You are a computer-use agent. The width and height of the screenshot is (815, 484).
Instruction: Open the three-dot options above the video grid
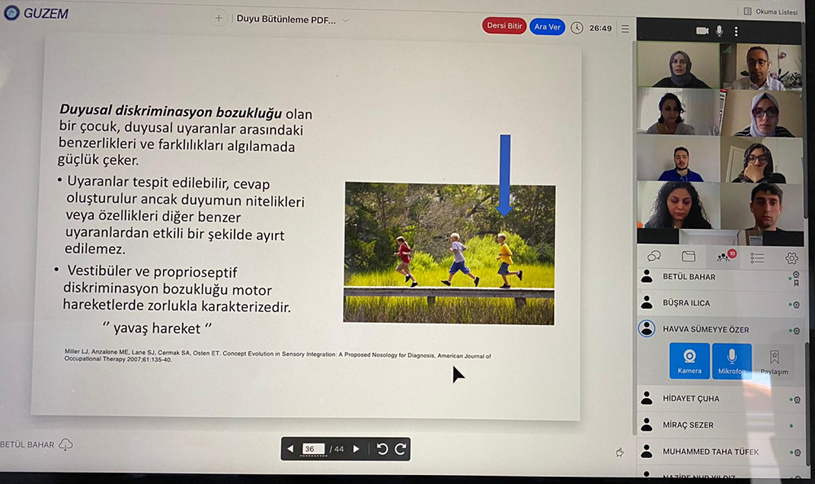[736, 32]
